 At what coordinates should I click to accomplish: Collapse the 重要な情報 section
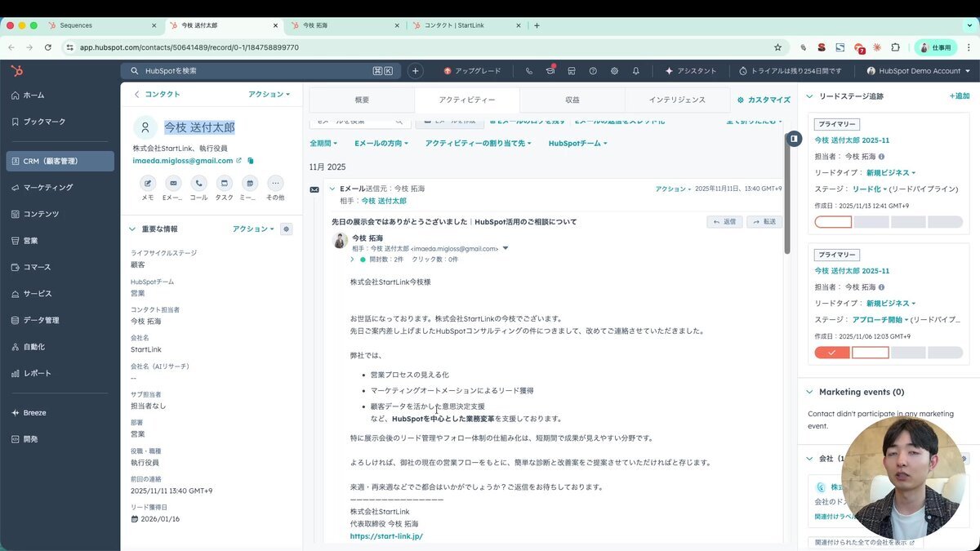(x=131, y=229)
